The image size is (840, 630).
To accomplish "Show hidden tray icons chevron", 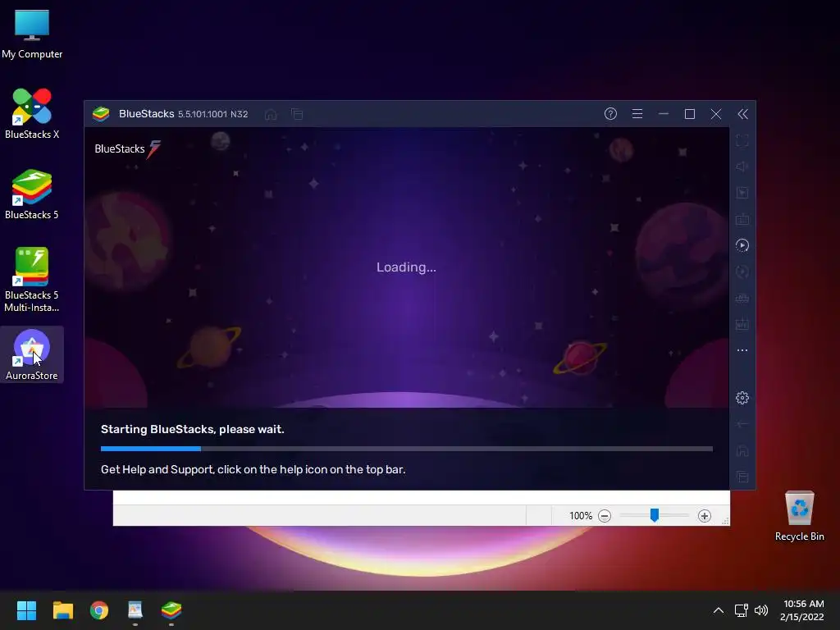I will click(x=719, y=610).
